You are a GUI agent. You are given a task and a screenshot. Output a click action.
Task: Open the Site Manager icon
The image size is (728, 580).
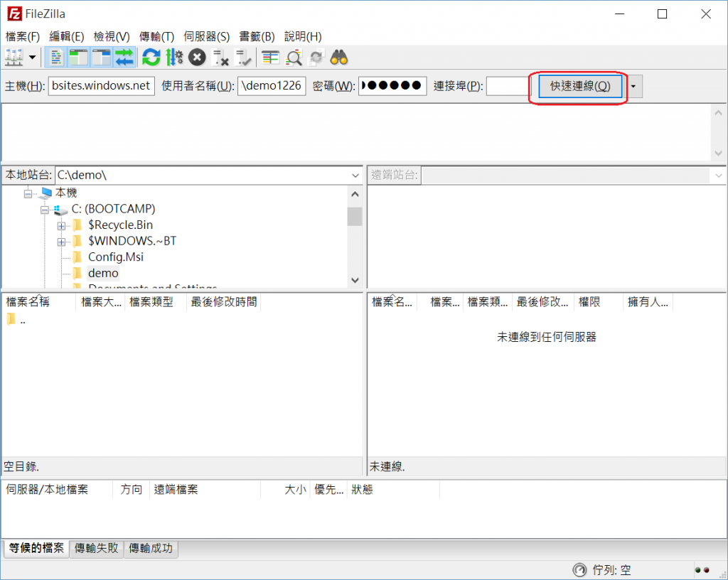pos(14,58)
